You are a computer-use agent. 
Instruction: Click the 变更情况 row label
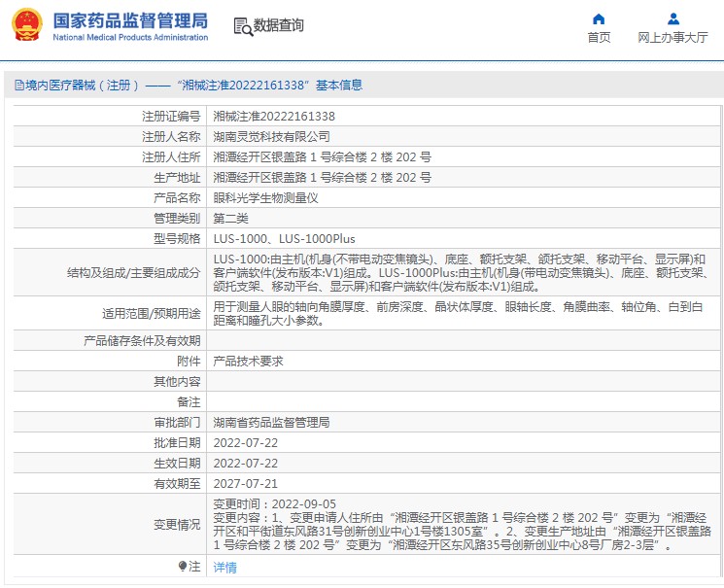176,525
